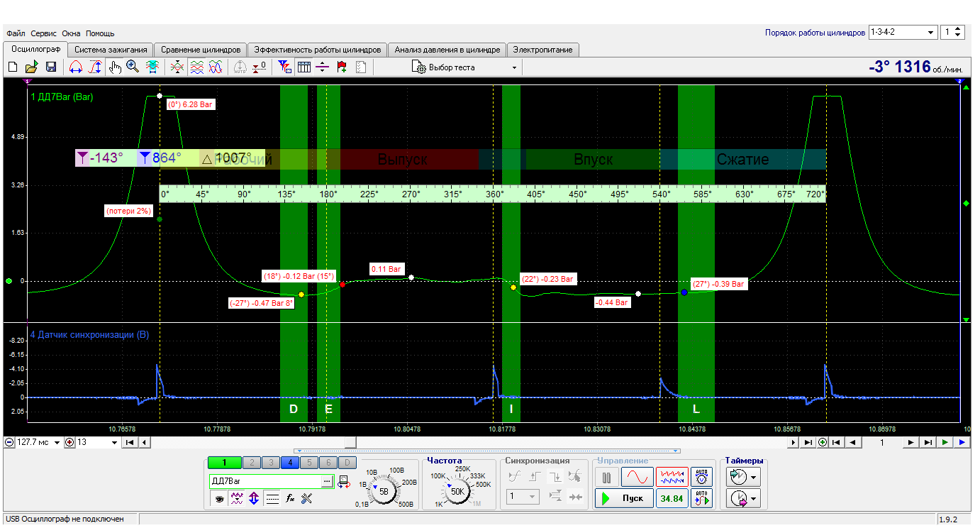Open the filter funnel toolbar icon

pos(284,67)
